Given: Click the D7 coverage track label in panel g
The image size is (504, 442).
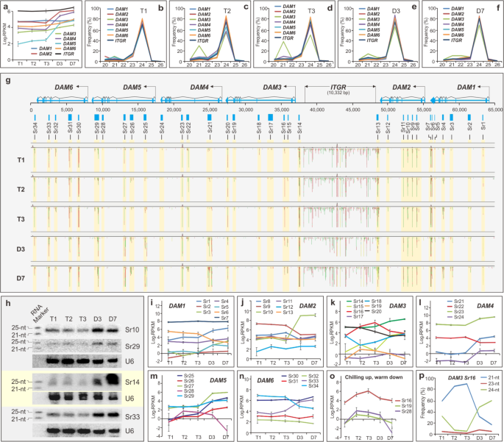Looking at the screenshot, I should pos(21,278).
